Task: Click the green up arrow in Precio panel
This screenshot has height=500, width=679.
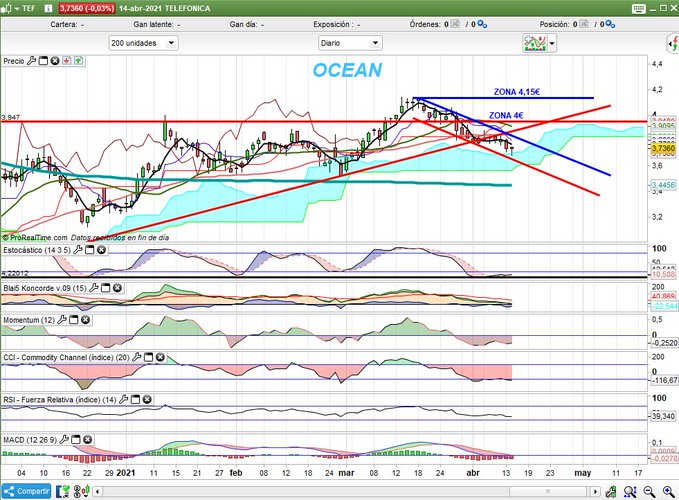Action: click(x=78, y=61)
